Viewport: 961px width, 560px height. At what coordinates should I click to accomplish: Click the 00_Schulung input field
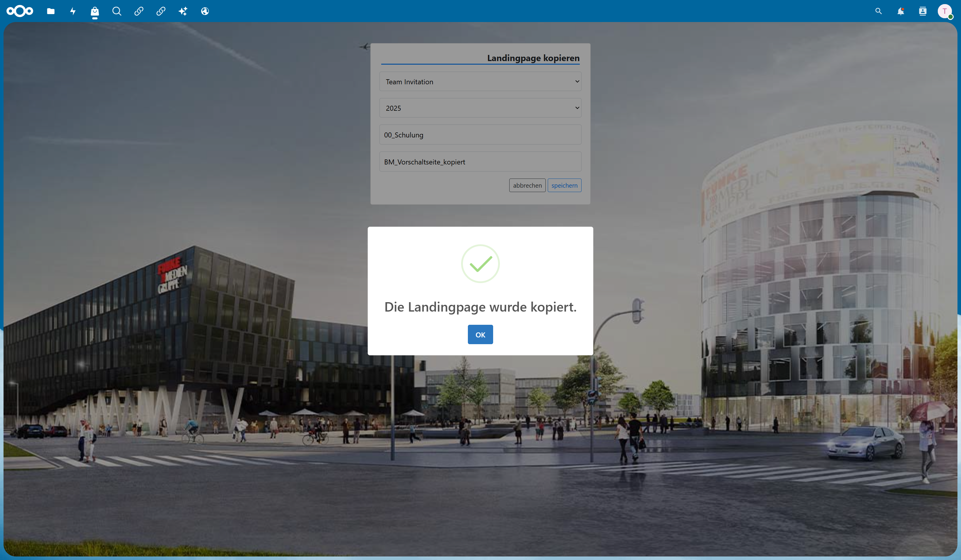point(480,134)
